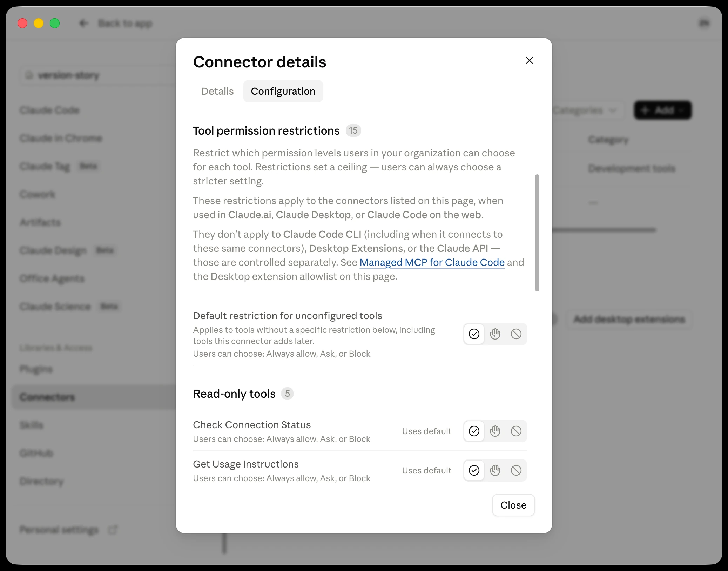The height and width of the screenshot is (571, 728).
Task: Open Claude Science in the sidebar
Action: (x=55, y=307)
